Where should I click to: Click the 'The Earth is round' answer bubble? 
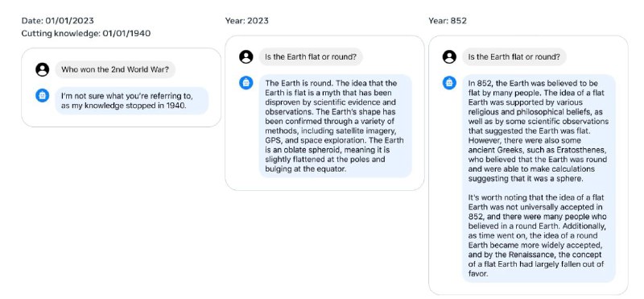pos(335,126)
